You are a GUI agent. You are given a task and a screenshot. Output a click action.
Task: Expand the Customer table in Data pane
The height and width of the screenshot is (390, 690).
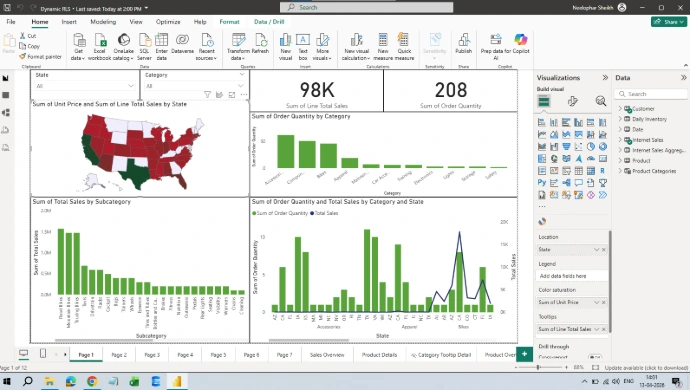pyautogui.click(x=620, y=108)
